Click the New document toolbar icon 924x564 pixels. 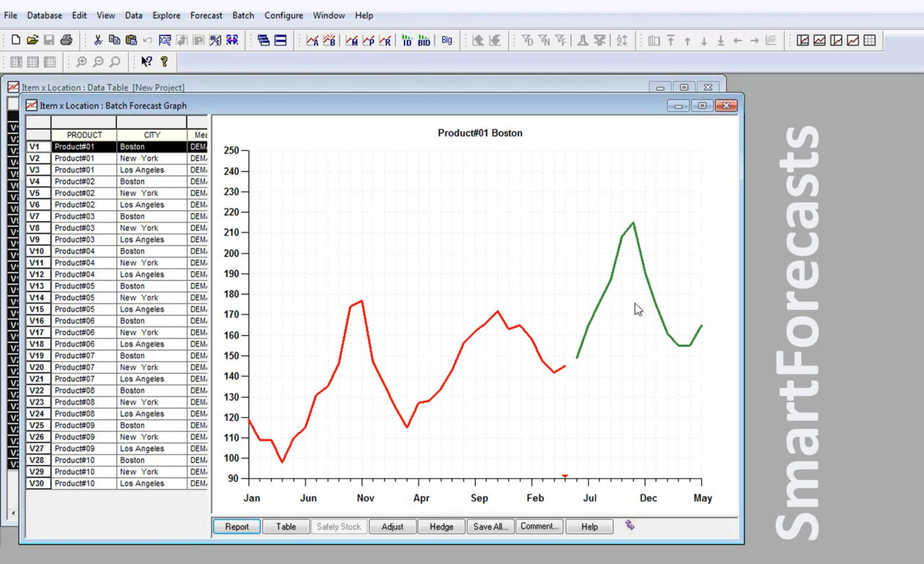pyautogui.click(x=16, y=40)
